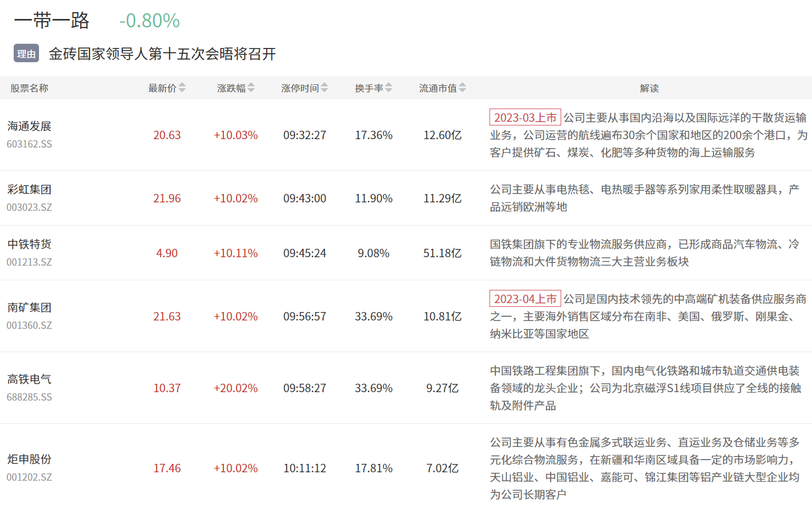Click market cap 9.27亿
Image resolution: width=812 pixels, height=506 pixels.
tap(443, 388)
